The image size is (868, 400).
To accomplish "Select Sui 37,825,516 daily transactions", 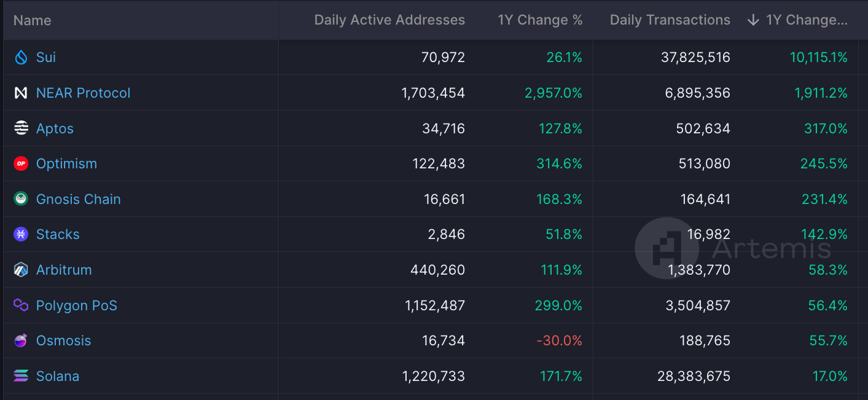I will [696, 57].
